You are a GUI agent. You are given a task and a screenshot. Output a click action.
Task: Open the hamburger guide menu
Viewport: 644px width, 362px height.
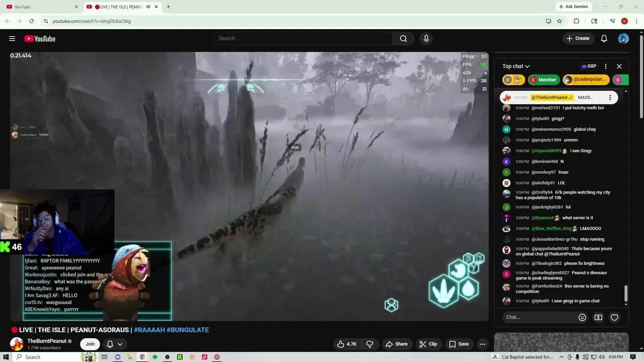tap(12, 38)
